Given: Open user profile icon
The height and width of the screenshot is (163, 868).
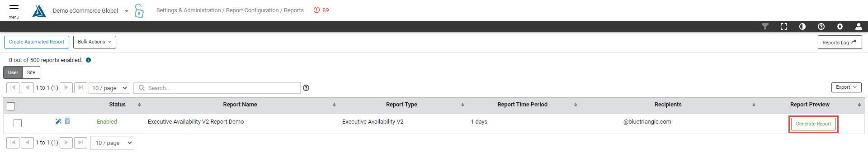Looking at the screenshot, I should click(859, 27).
